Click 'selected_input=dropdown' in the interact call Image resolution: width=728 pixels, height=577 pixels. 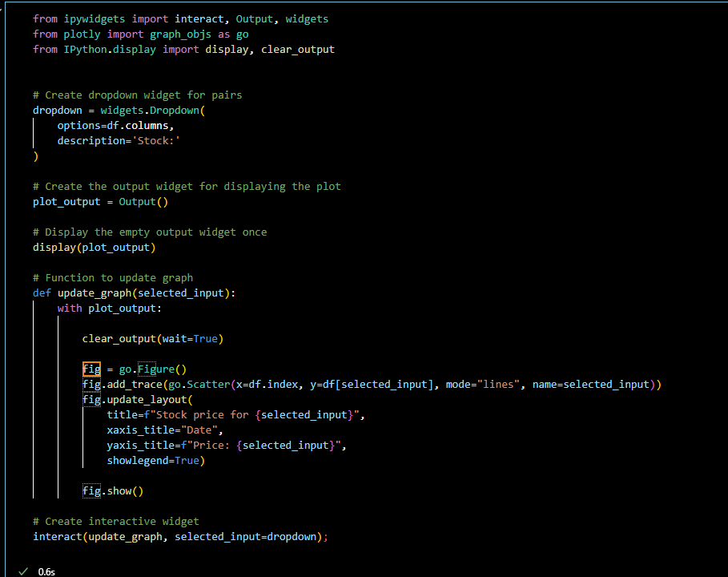(245, 537)
